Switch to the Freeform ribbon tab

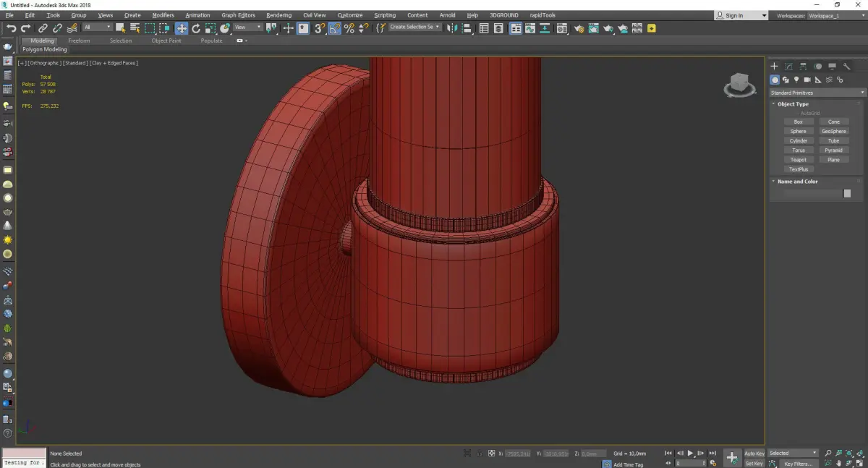(79, 41)
